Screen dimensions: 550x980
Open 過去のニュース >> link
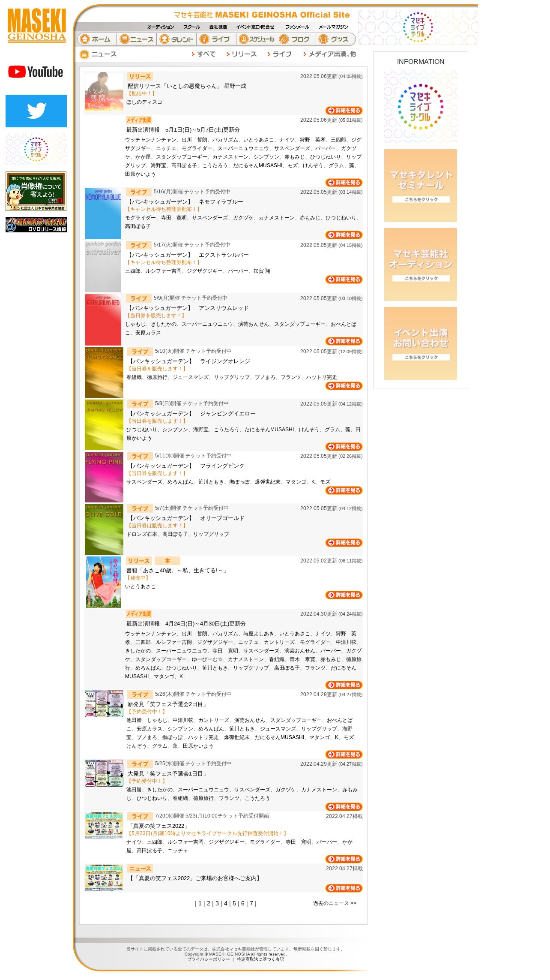335,903
